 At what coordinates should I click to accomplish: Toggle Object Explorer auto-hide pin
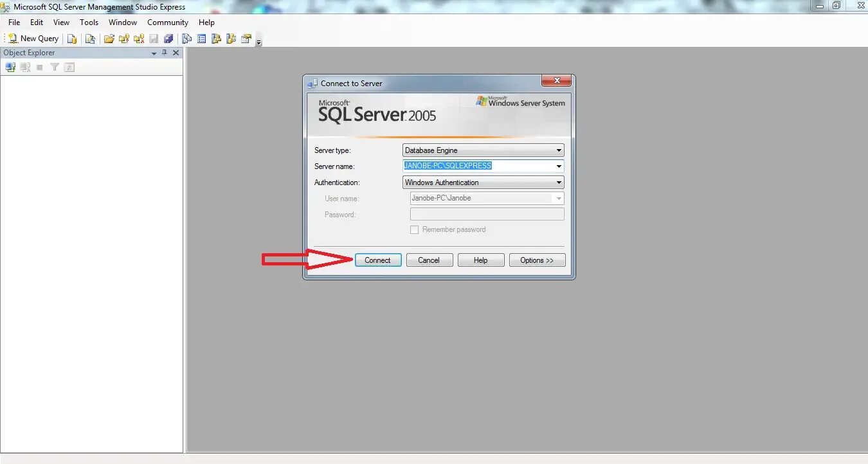pyautogui.click(x=165, y=53)
